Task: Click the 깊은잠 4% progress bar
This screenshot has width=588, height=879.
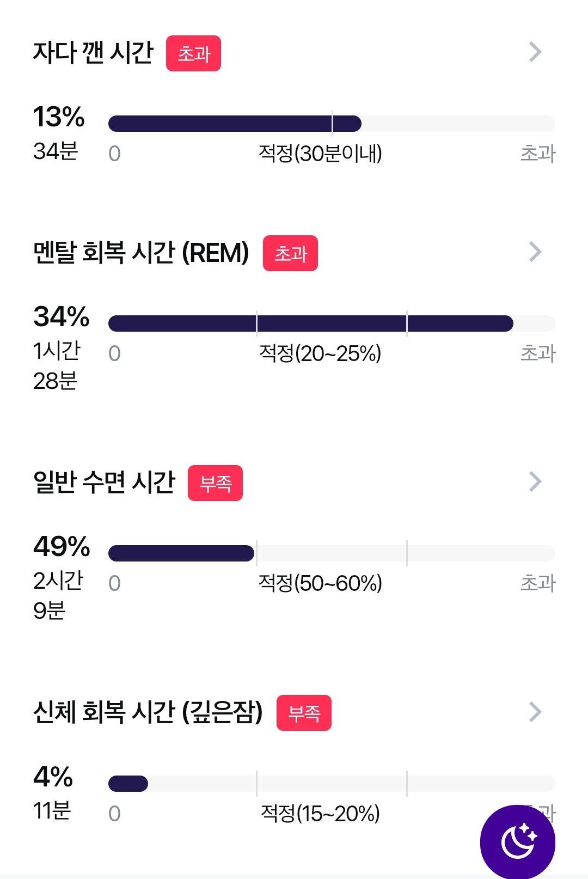Action: click(332, 784)
